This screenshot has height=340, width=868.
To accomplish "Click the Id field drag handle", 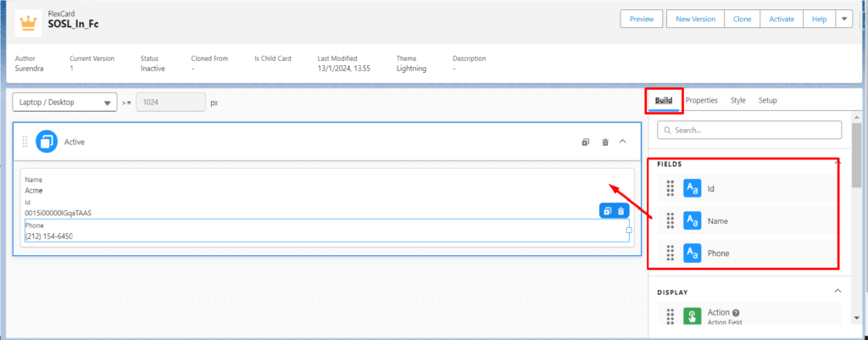I will point(670,188).
